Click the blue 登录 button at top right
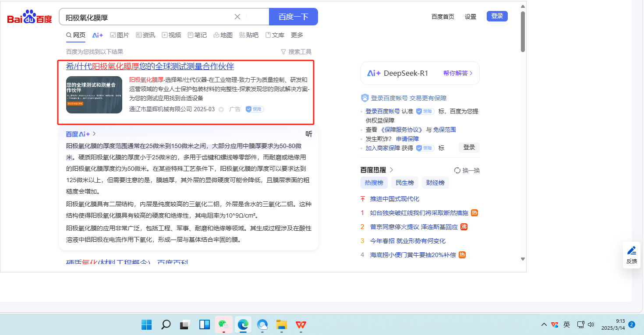 click(497, 16)
